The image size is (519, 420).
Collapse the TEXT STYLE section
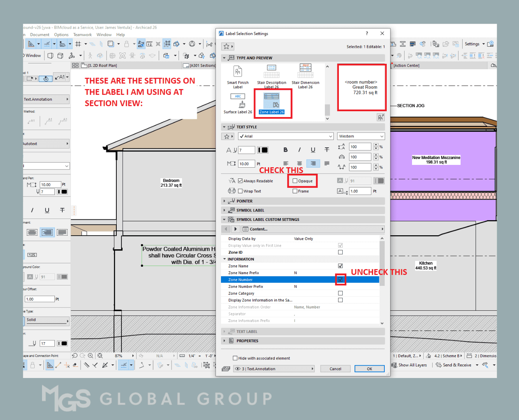click(x=224, y=127)
